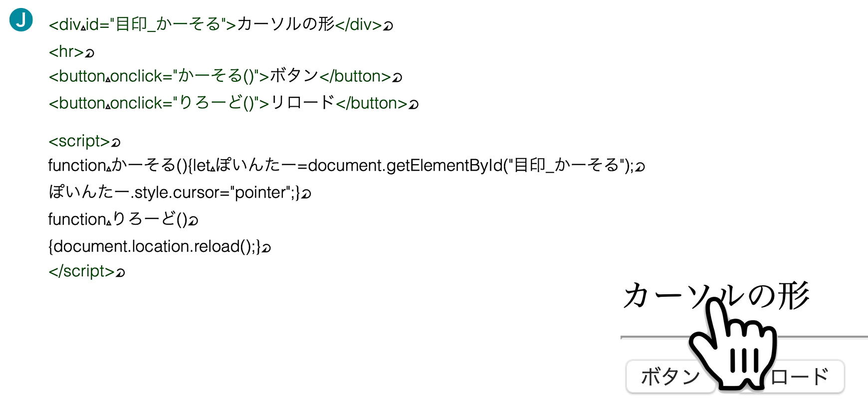The height and width of the screenshot is (399, 868).
Task: Select the style.cursor="pointer" code line
Action: point(180,193)
